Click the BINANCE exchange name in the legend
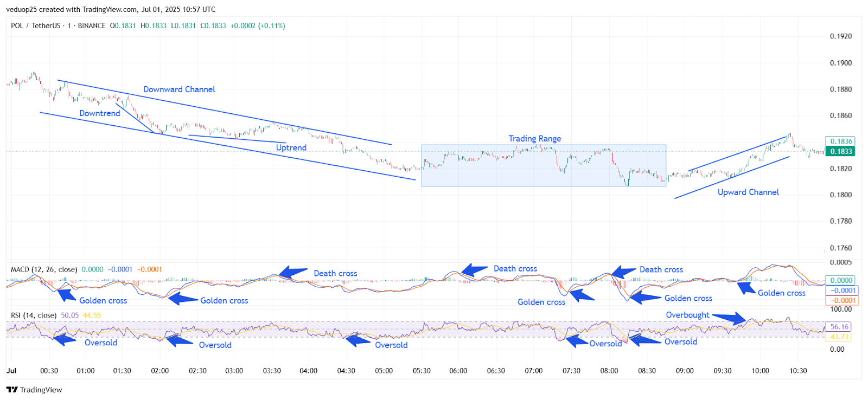Image resolution: width=868 pixels, height=400 pixels. [92, 25]
